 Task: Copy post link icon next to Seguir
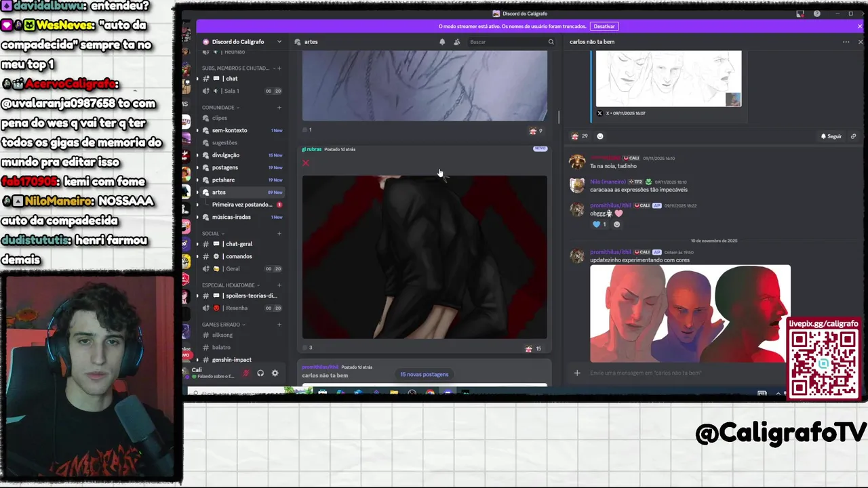[x=853, y=136]
